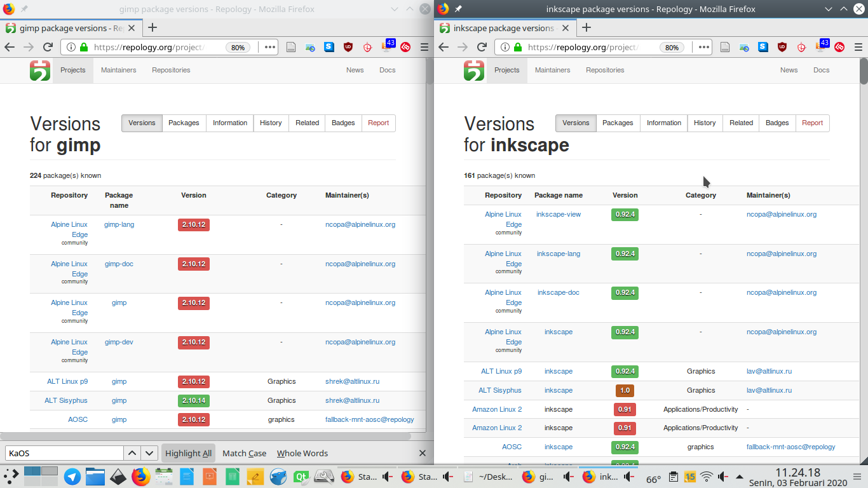This screenshot has width=868, height=488.
Task: Click the blue S extension icon, gimp window
Action: pos(329,47)
